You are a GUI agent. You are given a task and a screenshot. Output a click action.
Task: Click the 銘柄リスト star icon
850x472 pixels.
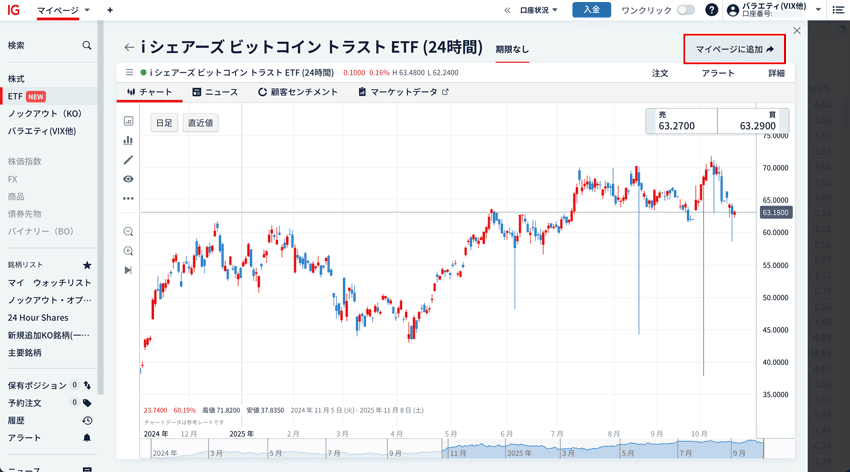click(87, 265)
